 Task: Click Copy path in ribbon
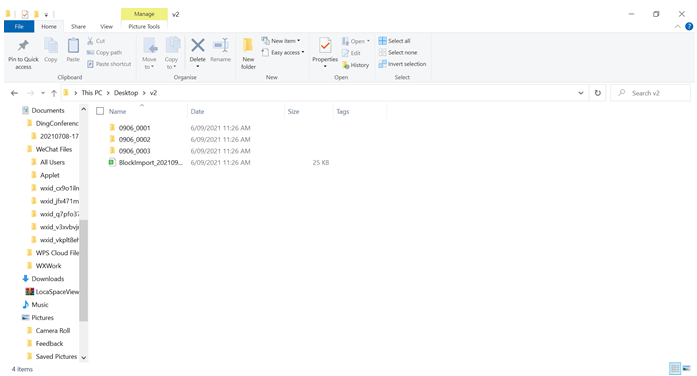pyautogui.click(x=104, y=52)
